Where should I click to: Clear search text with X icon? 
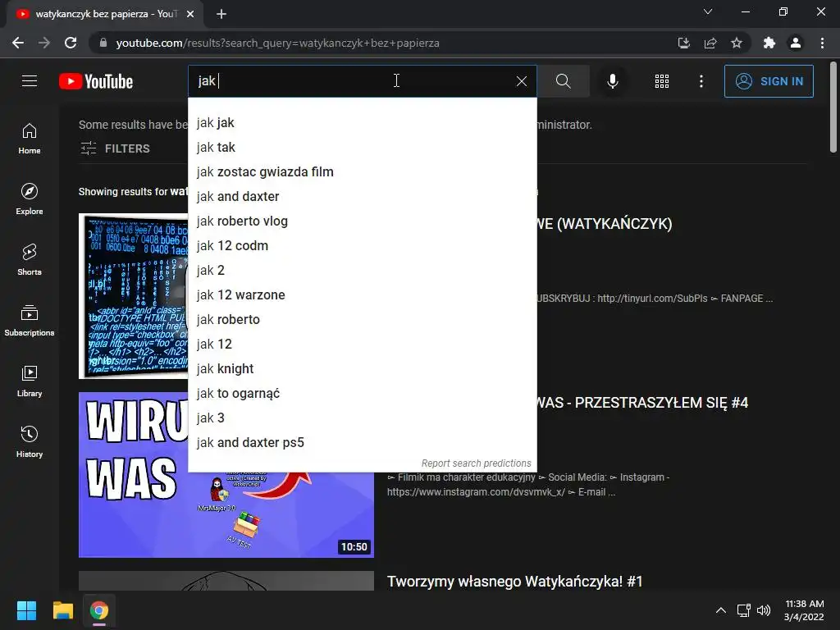(521, 81)
